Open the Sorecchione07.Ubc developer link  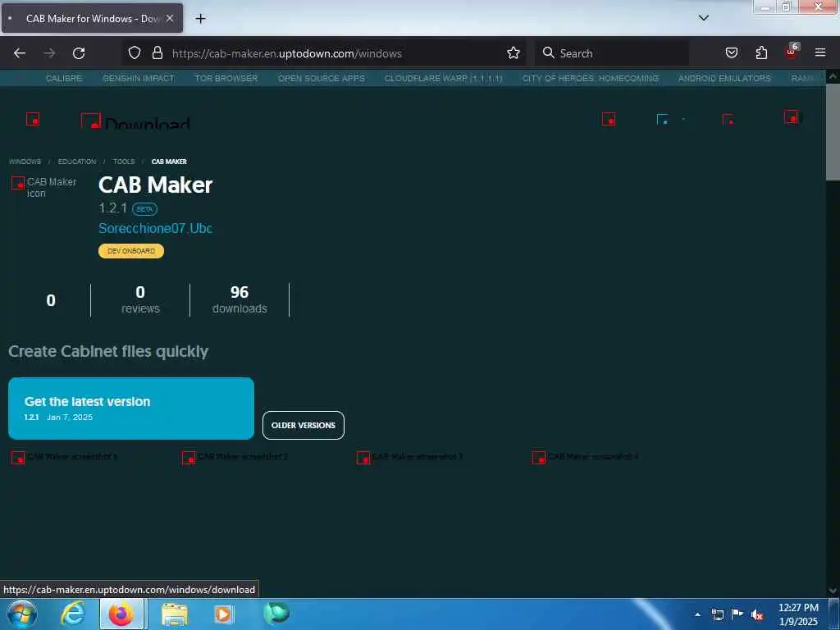point(155,228)
